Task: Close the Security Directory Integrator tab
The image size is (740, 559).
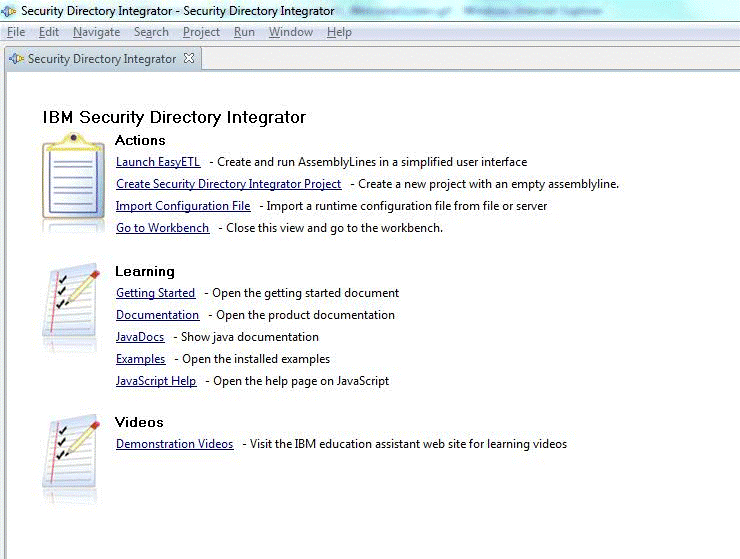Action: click(189, 58)
